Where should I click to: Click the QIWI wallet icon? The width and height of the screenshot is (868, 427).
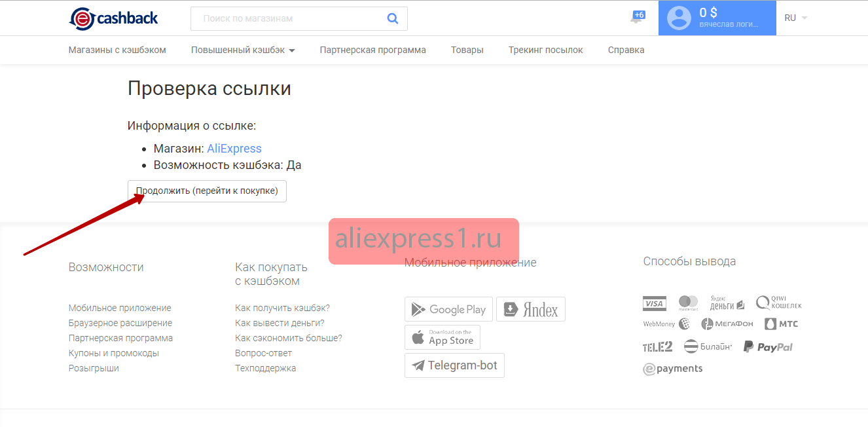pyautogui.click(x=778, y=303)
